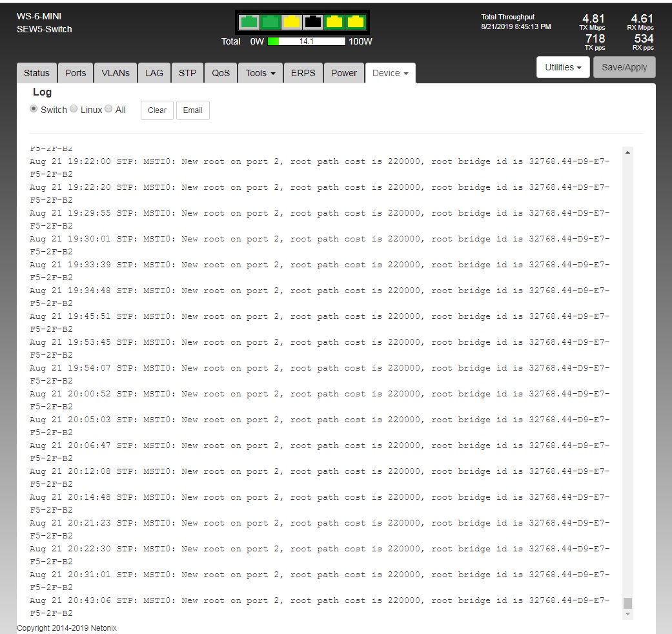Select the All logs radio button
Viewport: 672px width, 634px height.
point(108,109)
